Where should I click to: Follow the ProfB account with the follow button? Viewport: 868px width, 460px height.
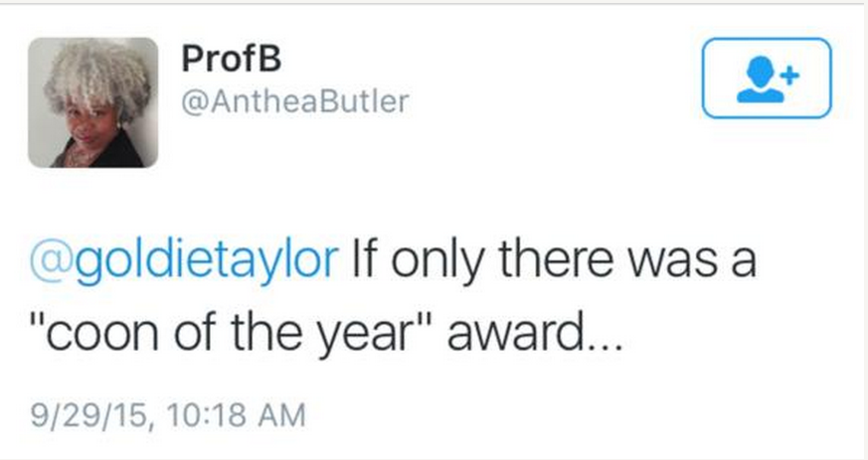(x=767, y=77)
